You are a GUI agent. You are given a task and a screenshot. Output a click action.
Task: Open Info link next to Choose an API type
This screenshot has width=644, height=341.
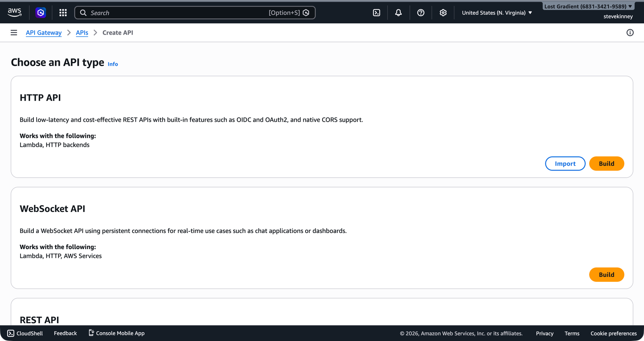click(x=113, y=64)
